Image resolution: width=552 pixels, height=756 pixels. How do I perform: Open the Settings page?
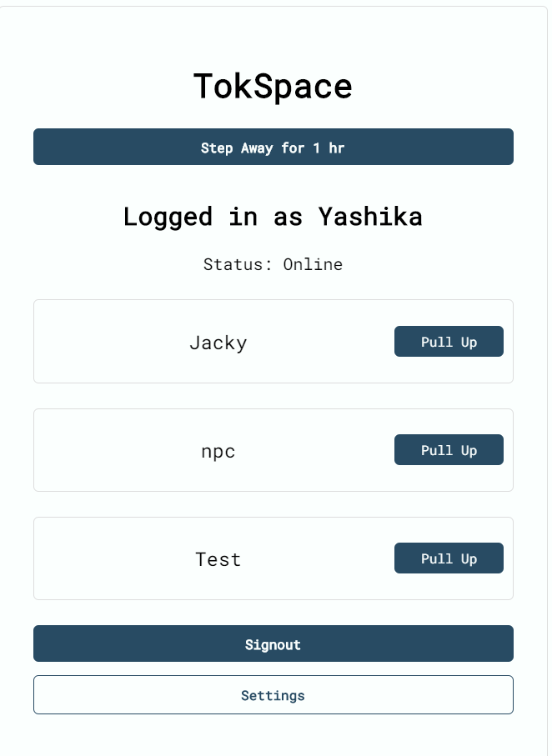point(273,695)
